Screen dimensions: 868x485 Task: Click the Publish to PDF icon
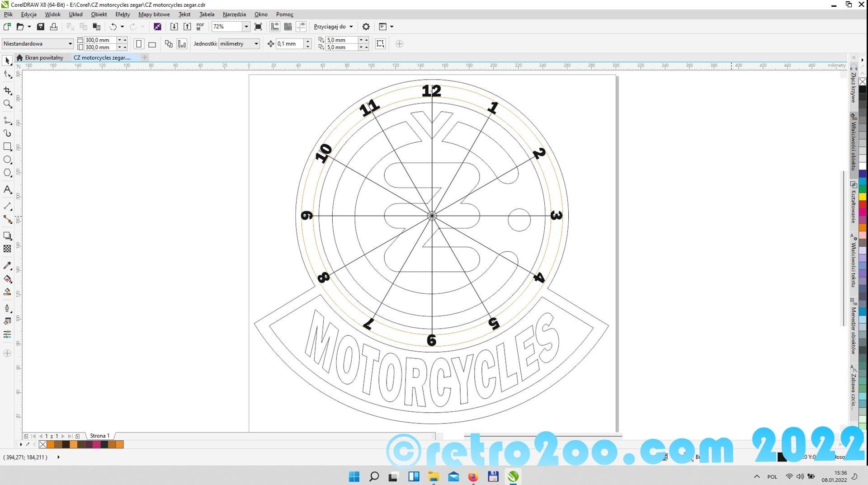click(200, 27)
